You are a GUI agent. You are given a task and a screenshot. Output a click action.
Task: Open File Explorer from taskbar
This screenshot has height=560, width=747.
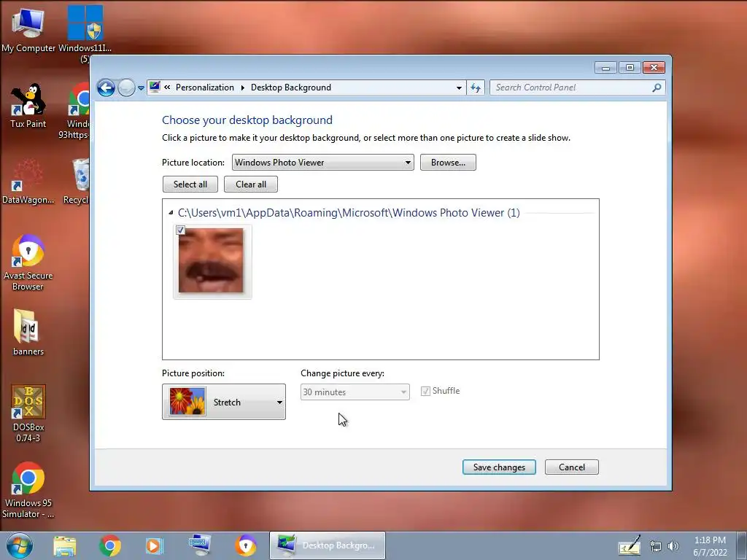coord(65,545)
